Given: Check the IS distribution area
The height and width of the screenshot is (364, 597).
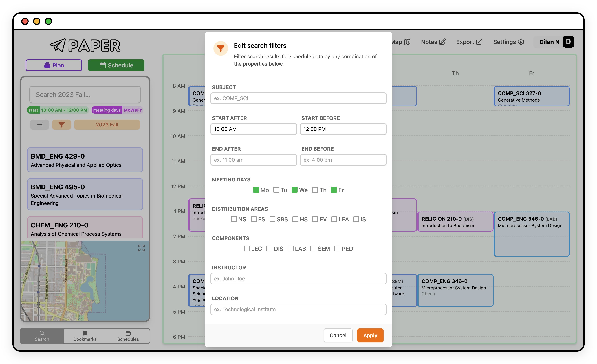Looking at the screenshot, I should 356,219.
